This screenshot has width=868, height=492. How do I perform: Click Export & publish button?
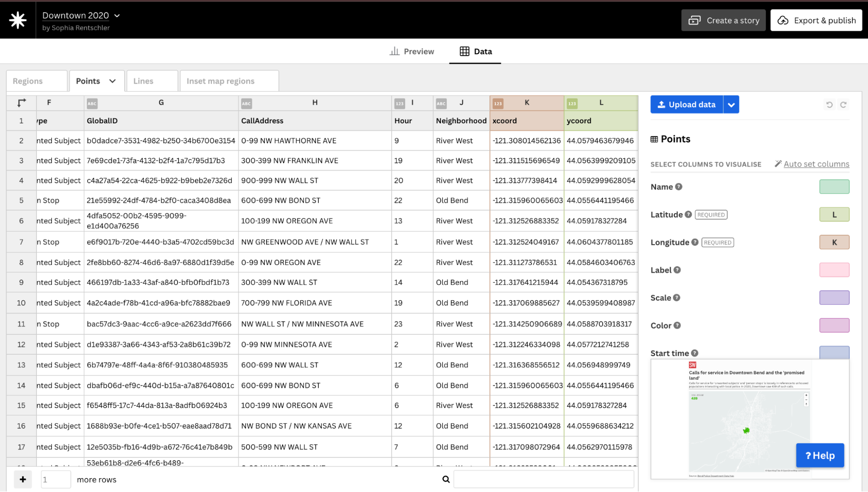tap(816, 20)
